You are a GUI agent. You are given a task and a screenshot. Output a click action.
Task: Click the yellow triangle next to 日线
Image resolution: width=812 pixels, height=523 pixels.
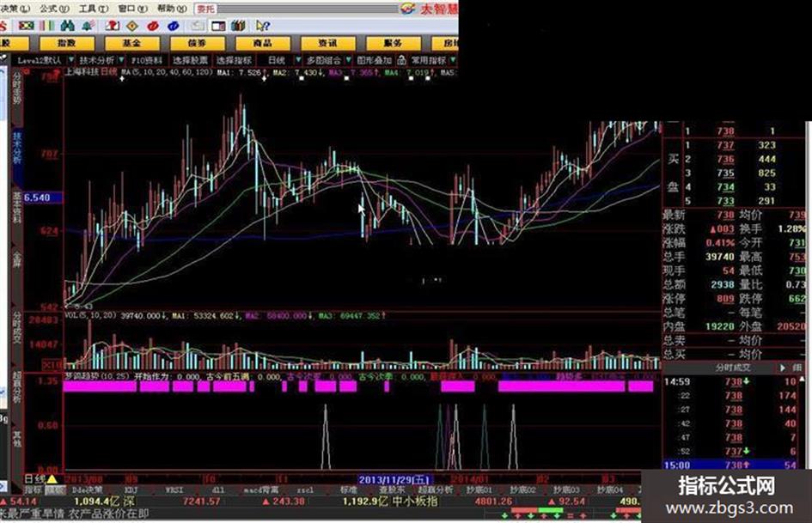coord(52,479)
